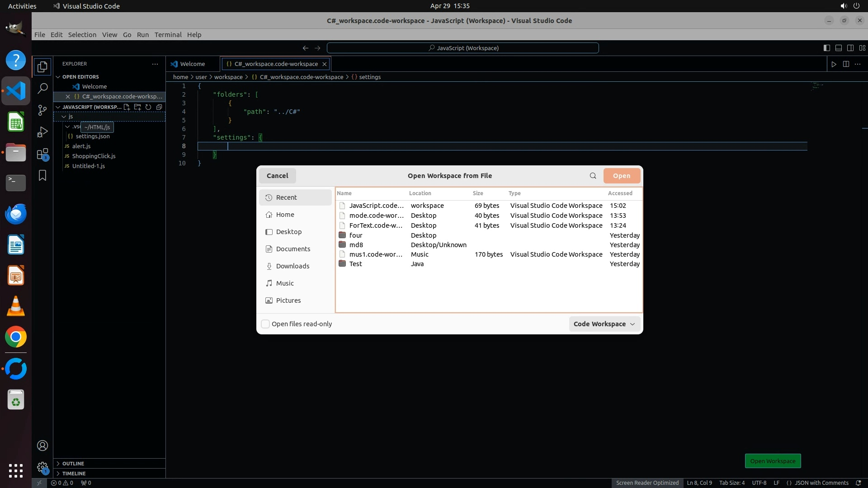The width and height of the screenshot is (868, 488).
Task: Toggle Primary Side Bar layout icon
Action: pos(826,48)
